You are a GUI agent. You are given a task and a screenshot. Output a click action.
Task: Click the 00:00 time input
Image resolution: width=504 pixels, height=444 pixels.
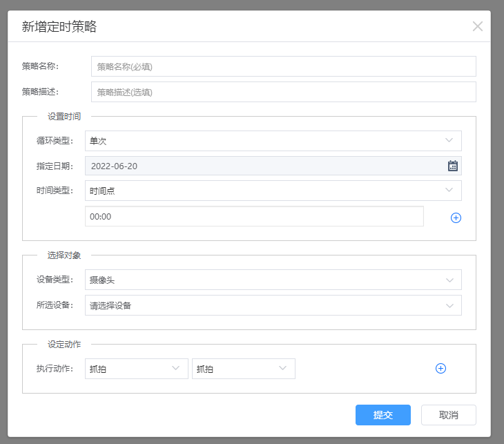tap(254, 216)
